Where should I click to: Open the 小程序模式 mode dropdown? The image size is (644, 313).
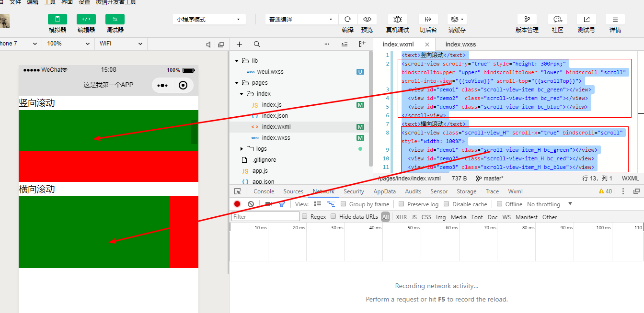coord(209,20)
